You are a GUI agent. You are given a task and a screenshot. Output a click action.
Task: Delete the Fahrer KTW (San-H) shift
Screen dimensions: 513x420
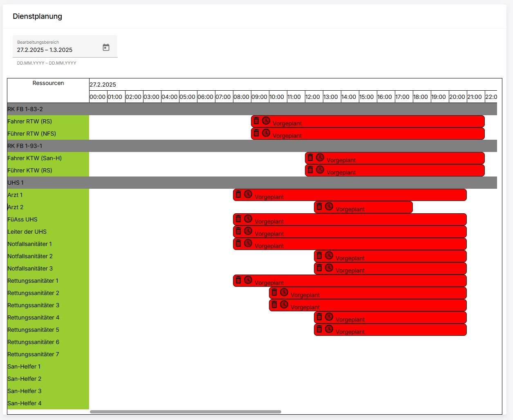coord(310,157)
